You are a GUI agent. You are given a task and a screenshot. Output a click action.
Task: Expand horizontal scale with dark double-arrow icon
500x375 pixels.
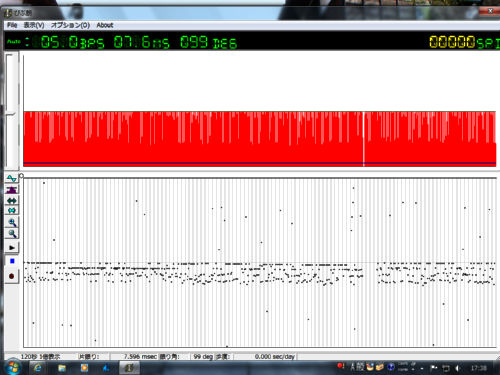[x=12, y=201]
